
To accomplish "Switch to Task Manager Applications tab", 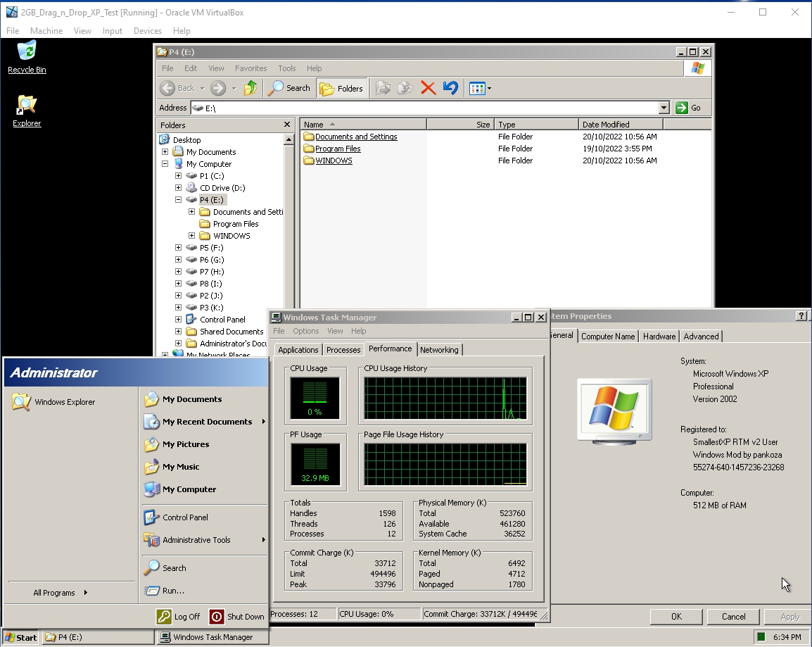I will pyautogui.click(x=298, y=350).
